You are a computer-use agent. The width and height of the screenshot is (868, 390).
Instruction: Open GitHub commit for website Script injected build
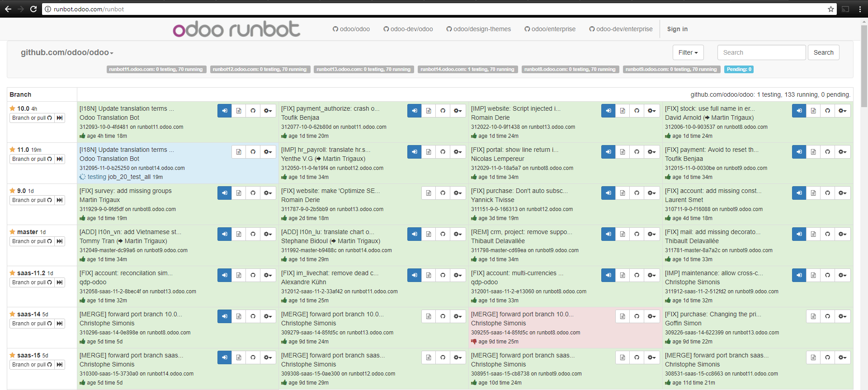637,111
